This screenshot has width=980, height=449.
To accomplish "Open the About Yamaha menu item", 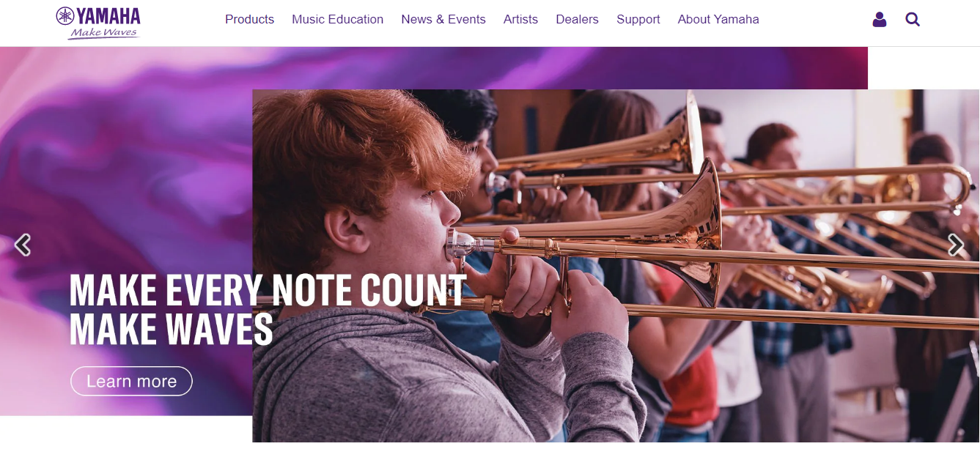I will click(718, 20).
